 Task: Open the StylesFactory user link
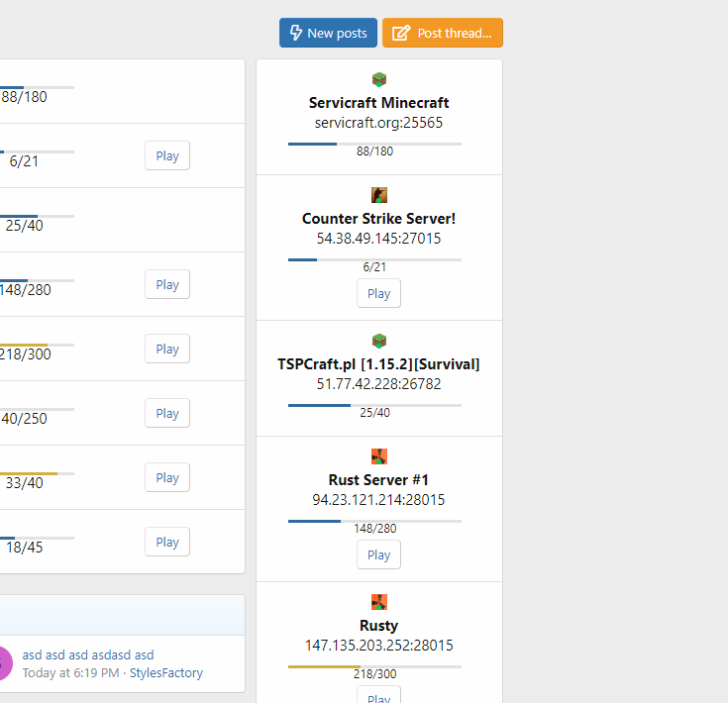tap(166, 673)
